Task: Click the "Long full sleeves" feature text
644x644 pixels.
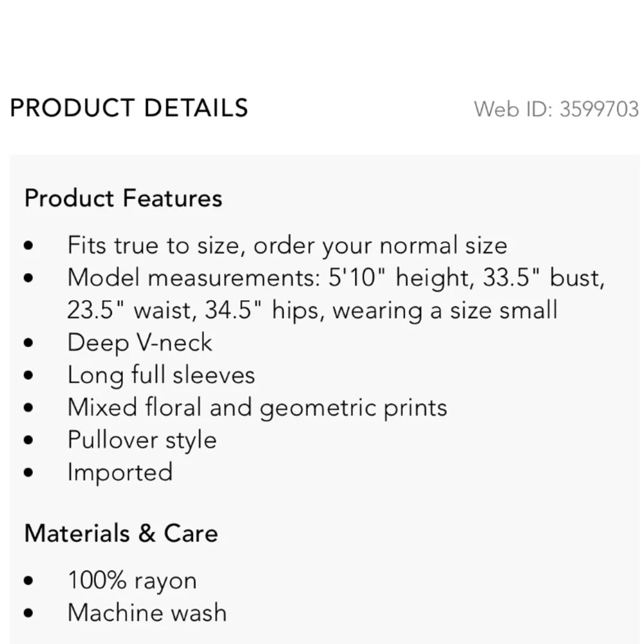Action: click(x=161, y=375)
